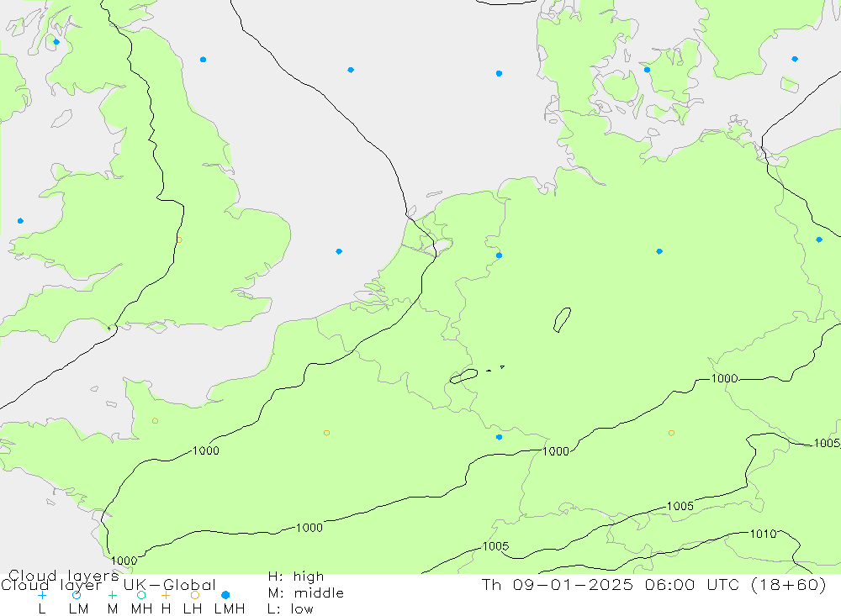Viewport: 841px width, 616px height.
Task: Select the blue dot in the Irish Sea
Action: (x=20, y=221)
